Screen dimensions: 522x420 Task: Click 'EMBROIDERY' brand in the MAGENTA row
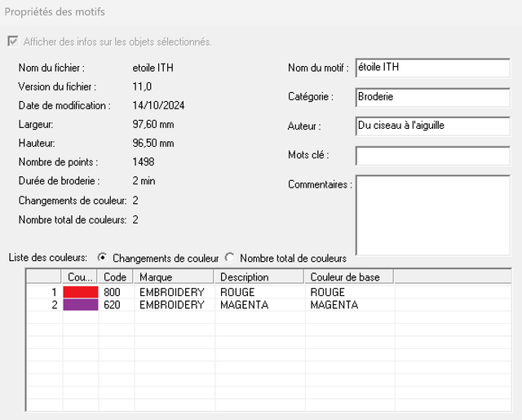point(172,305)
